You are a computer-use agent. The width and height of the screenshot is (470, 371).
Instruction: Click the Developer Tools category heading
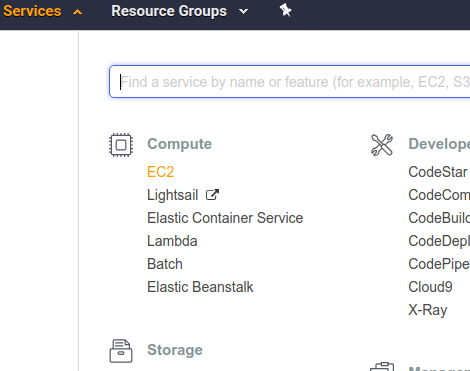tap(439, 144)
